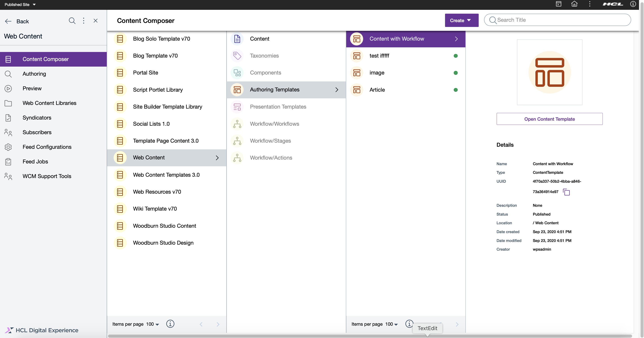Select Wiki Template v70 library

tap(167, 209)
